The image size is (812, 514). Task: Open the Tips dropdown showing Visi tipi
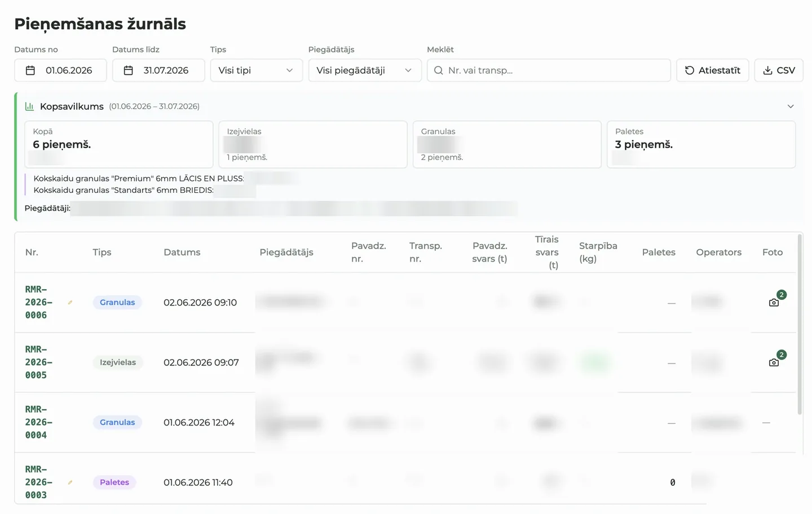point(257,70)
